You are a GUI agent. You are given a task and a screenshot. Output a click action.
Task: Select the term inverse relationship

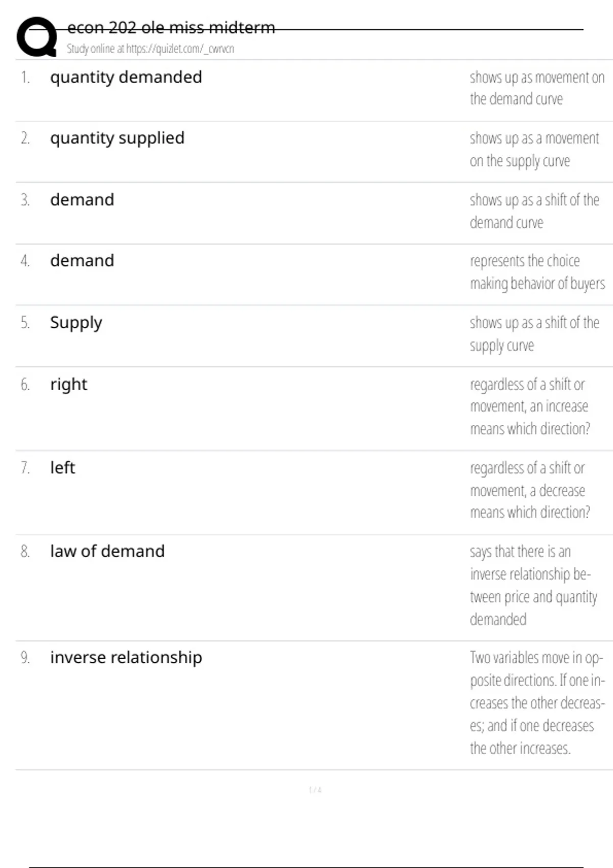126,658
